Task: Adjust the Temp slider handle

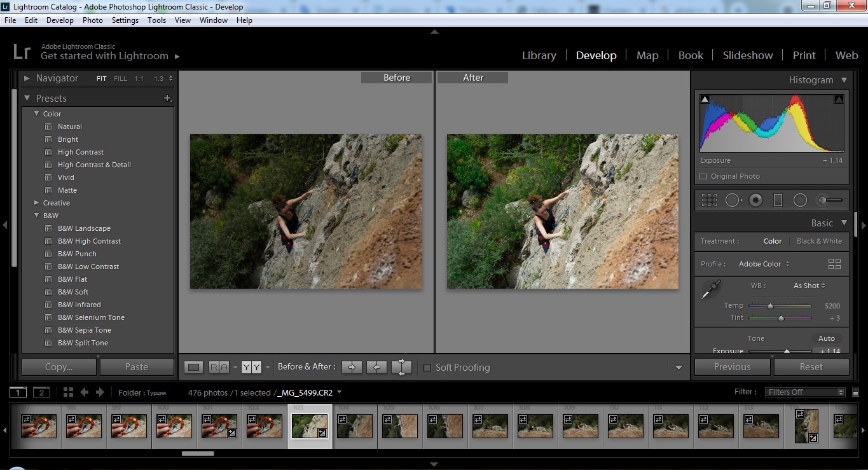Action: tap(770, 306)
